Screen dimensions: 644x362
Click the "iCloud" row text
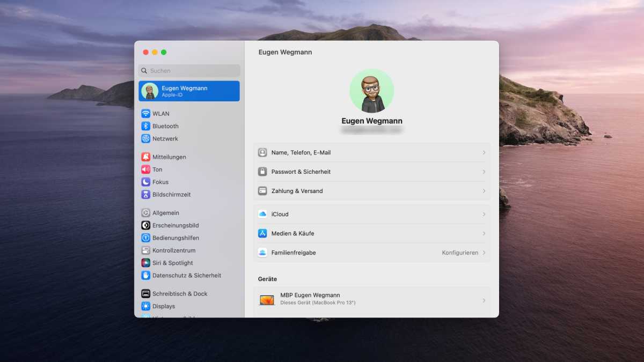tap(280, 214)
